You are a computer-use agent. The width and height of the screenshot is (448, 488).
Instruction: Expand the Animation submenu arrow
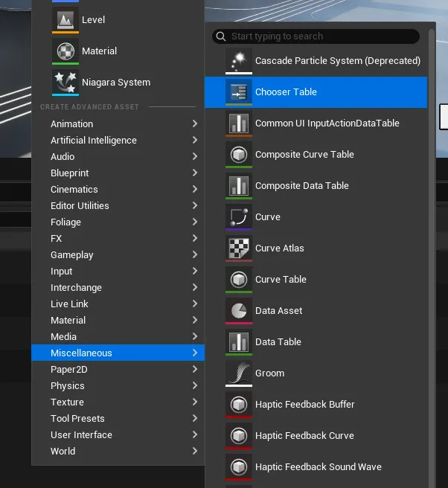click(195, 123)
